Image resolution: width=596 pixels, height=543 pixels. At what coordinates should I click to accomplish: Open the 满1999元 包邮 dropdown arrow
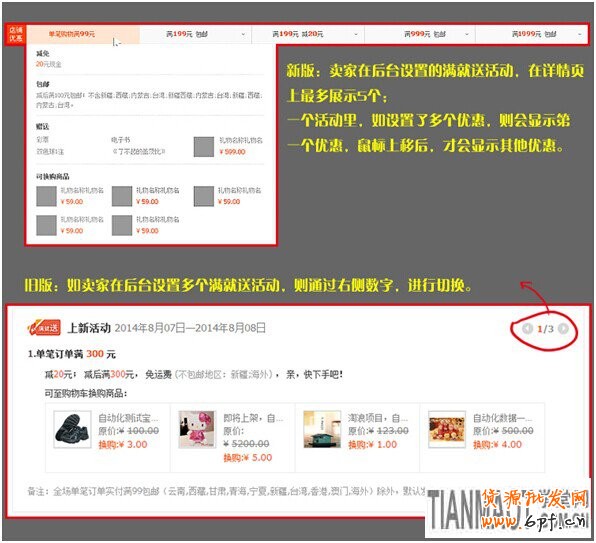pyautogui.click(x=580, y=34)
